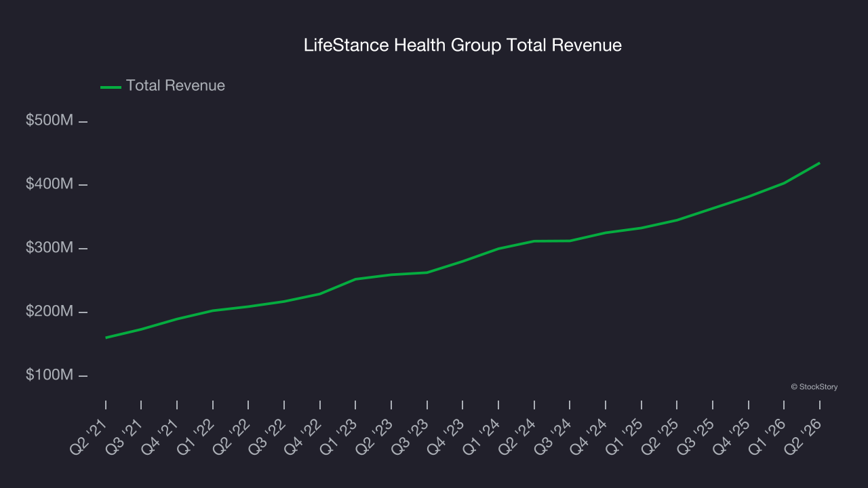The height and width of the screenshot is (488, 868).
Task: Click the Q1 '22 x-axis label
Action: coord(197,436)
